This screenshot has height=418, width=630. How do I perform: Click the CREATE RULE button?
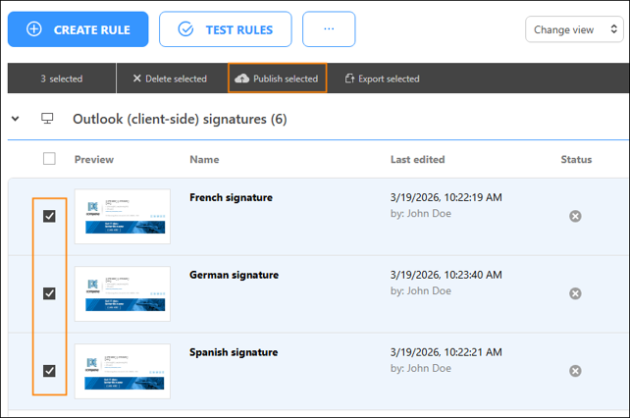[x=78, y=29]
